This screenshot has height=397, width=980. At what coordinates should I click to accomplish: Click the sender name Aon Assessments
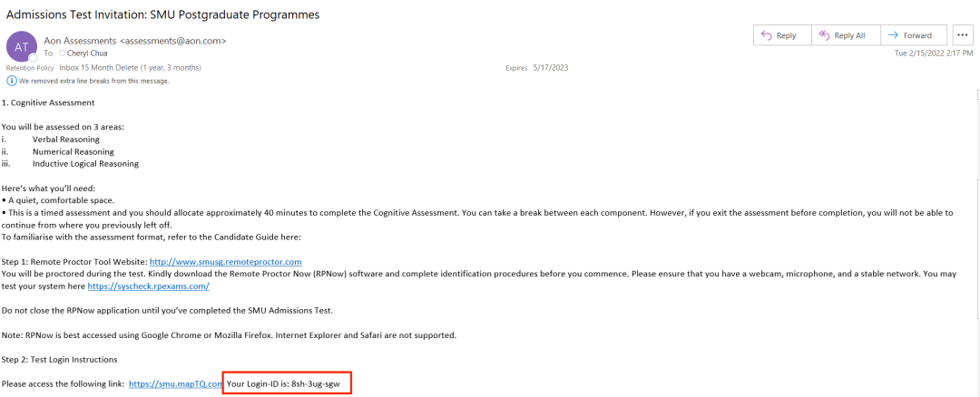tap(81, 41)
